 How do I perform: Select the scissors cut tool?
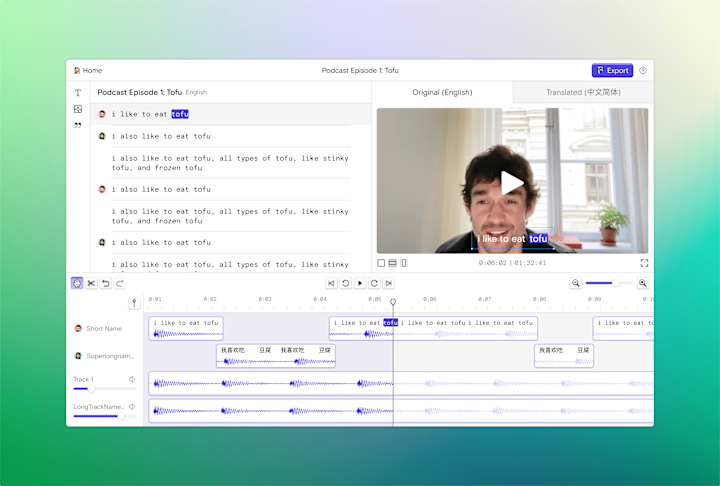point(91,283)
